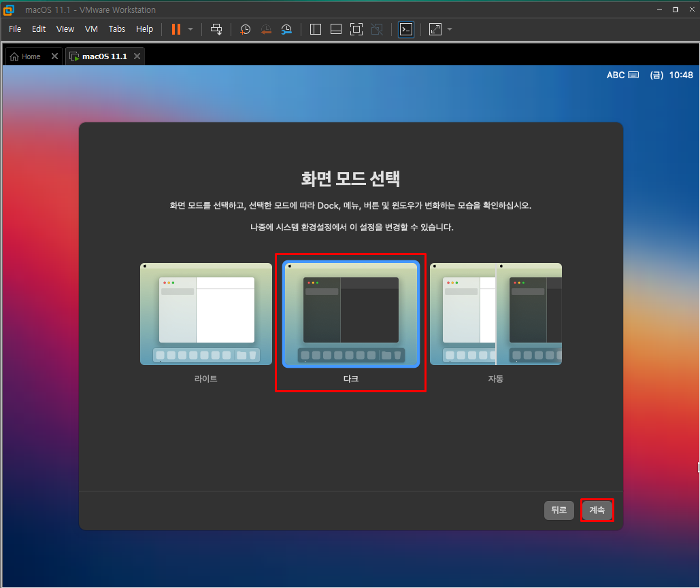Open the View menu

[x=65, y=29]
